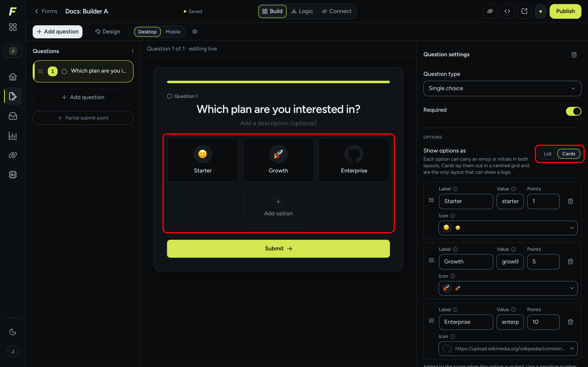The width and height of the screenshot is (588, 367).
Task: Open the Single choice question type dropdown
Action: [502, 88]
